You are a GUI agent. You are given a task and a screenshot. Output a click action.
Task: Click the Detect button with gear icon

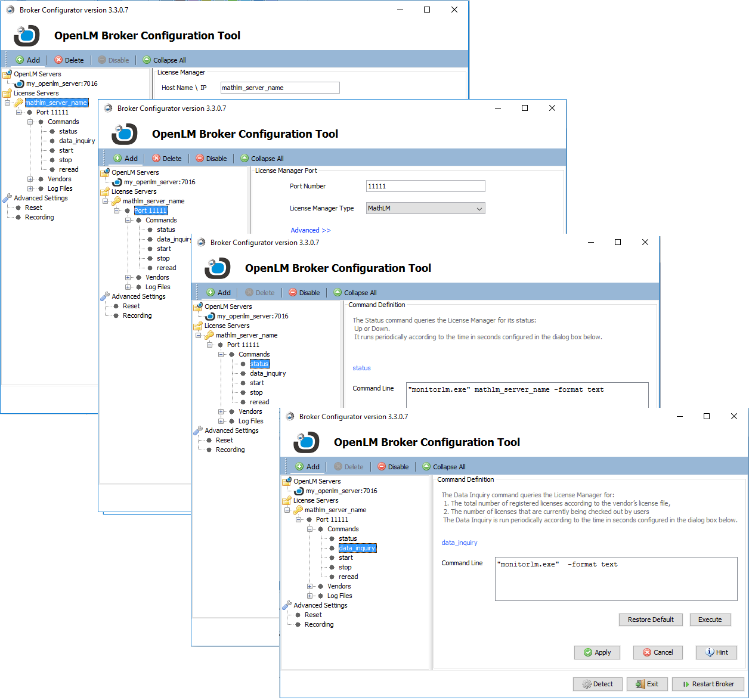point(598,684)
